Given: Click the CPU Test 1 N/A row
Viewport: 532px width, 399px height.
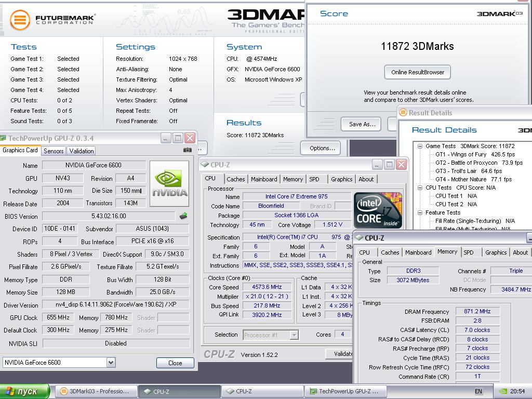Looking at the screenshot, I should click(x=456, y=196).
